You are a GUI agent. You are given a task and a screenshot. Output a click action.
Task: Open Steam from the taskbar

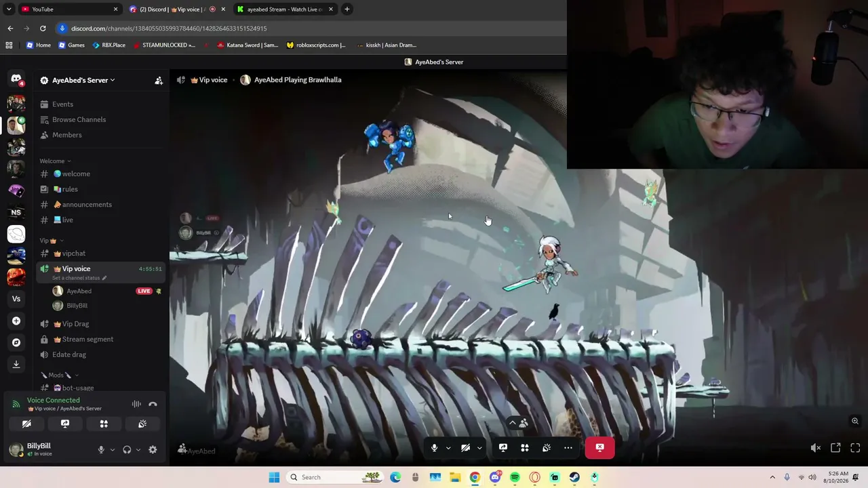(574, 477)
